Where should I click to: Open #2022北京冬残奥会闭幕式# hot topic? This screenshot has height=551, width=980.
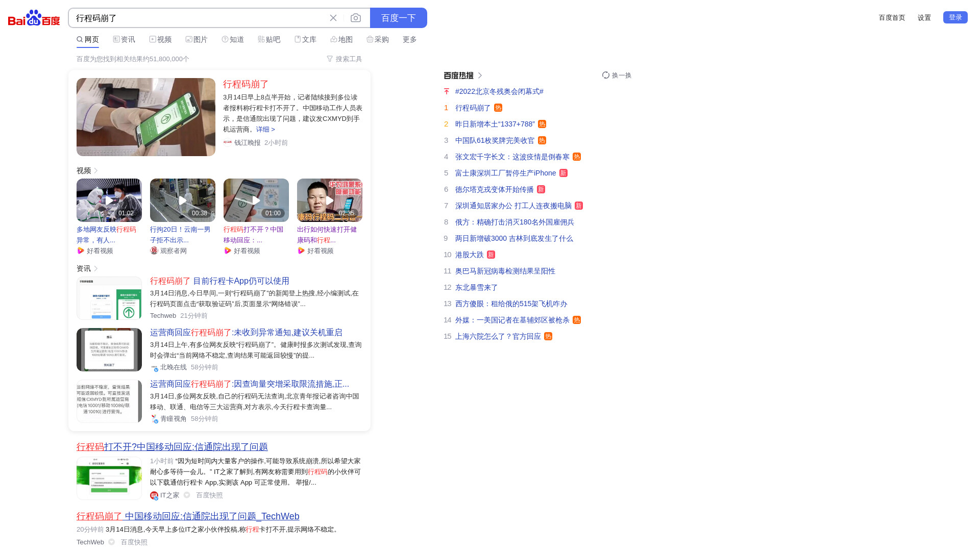click(499, 91)
